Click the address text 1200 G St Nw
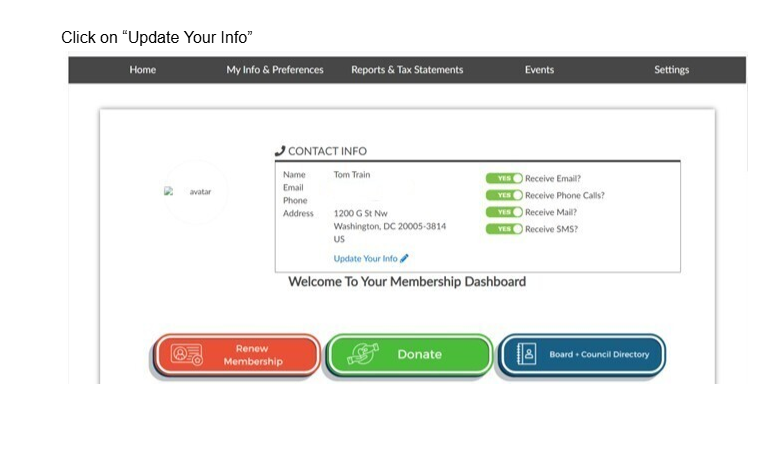 (x=361, y=213)
